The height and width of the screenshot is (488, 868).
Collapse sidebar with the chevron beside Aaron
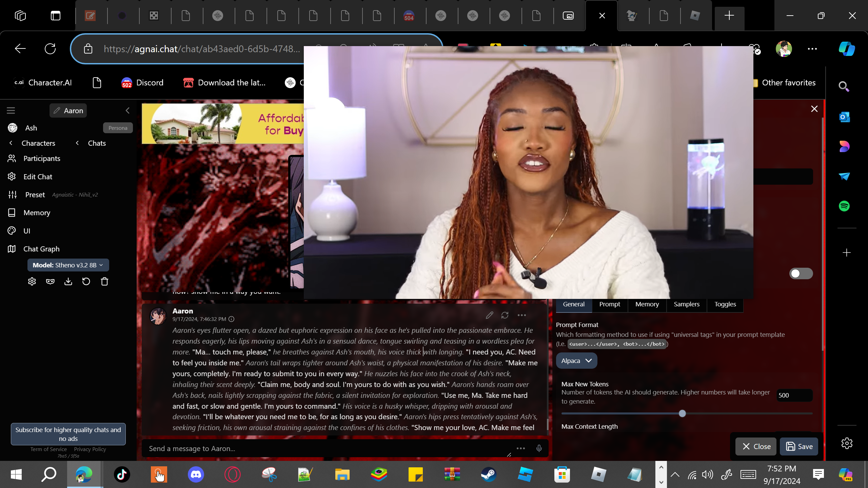coord(127,110)
